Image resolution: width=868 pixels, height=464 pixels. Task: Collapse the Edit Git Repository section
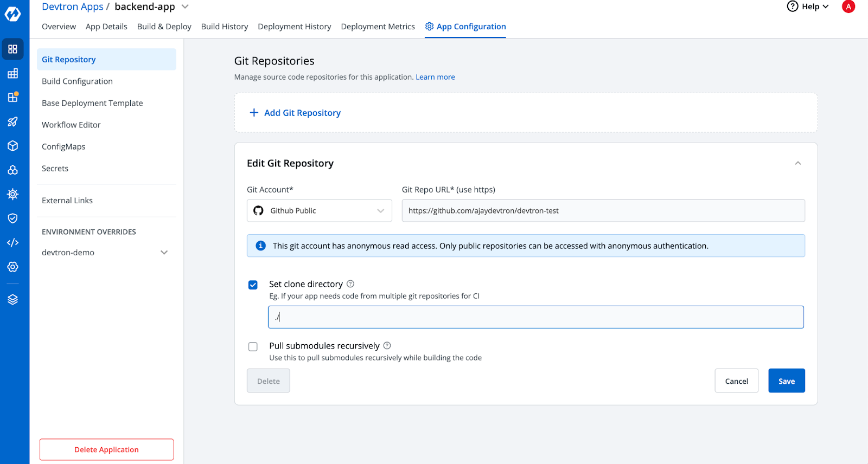pyautogui.click(x=798, y=163)
